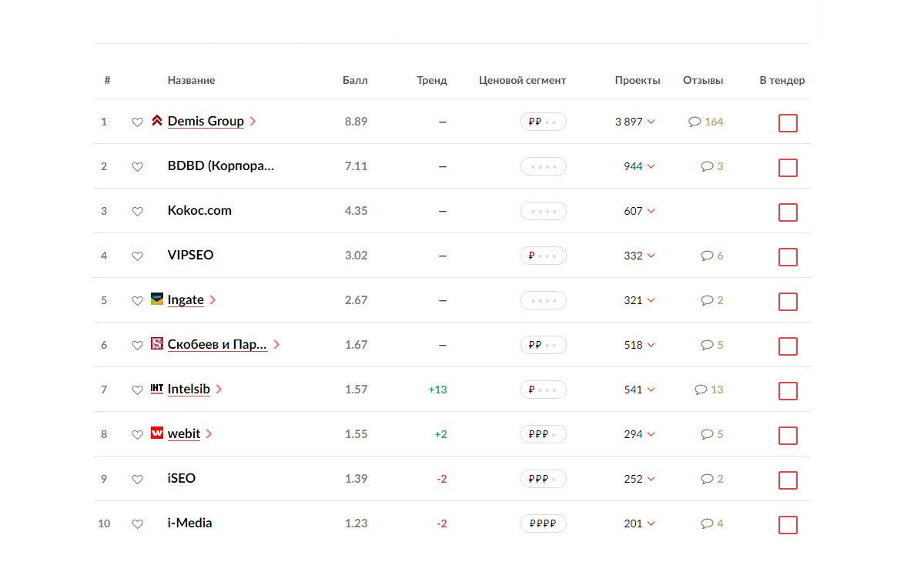Click heart icon in Intelsib row

coord(137,390)
